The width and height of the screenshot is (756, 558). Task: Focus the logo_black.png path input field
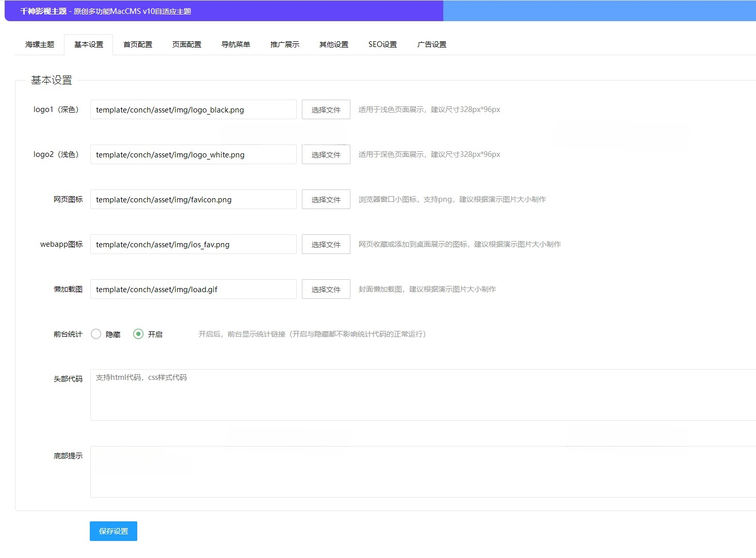click(194, 109)
